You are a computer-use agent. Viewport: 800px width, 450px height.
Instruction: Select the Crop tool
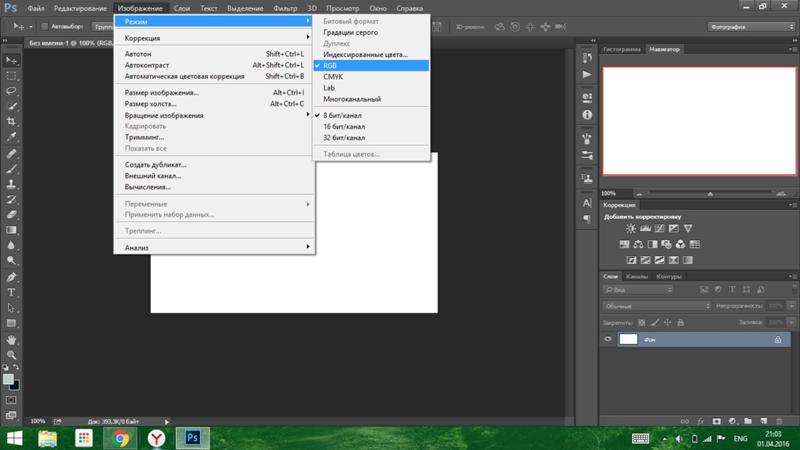pyautogui.click(x=11, y=121)
